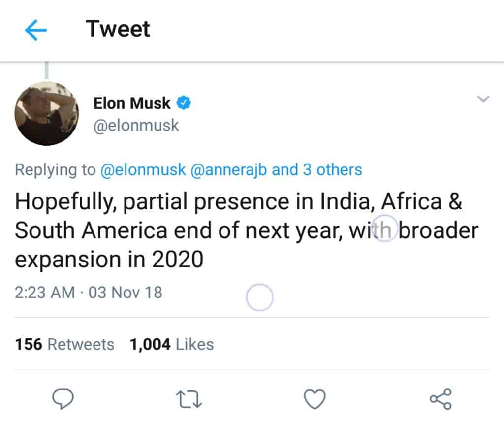Go back using the blue arrow
Image resolution: width=504 pixels, height=426 pixels.
coord(35,31)
